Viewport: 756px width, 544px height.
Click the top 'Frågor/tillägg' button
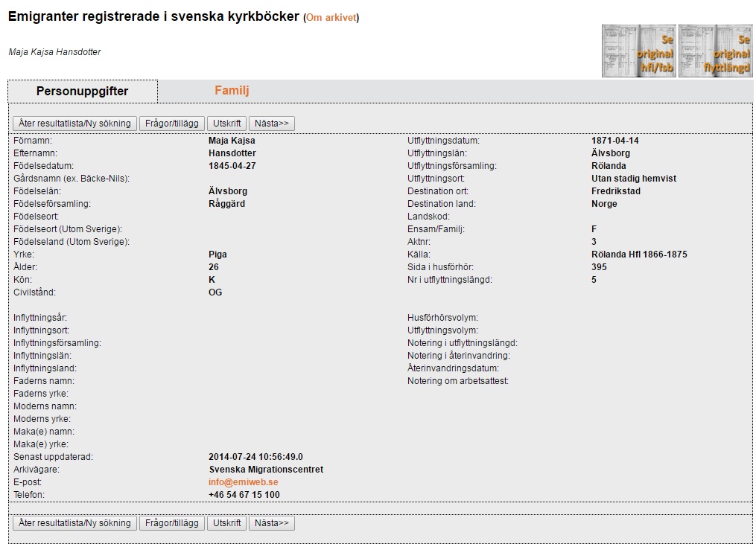pyautogui.click(x=171, y=124)
